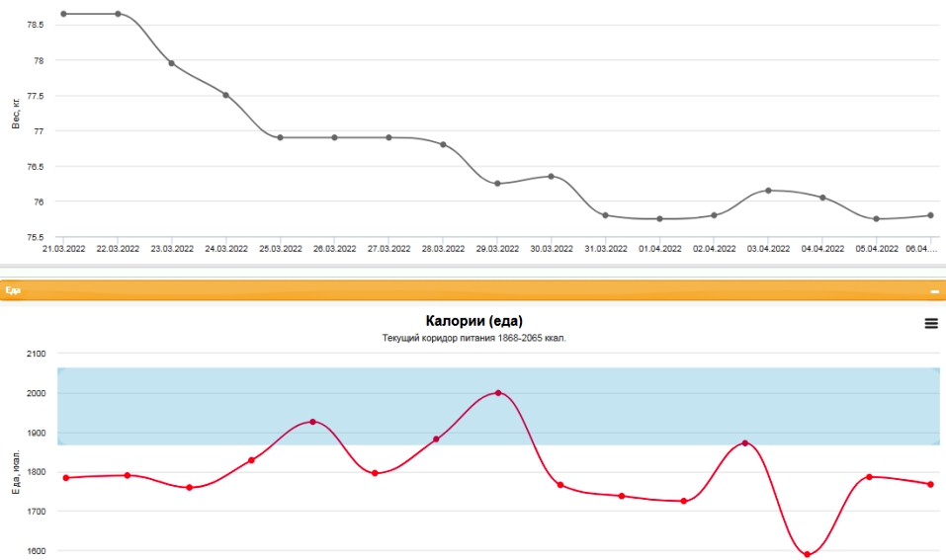
Task: Click the calories point peaking near 1930
Action: pos(312,422)
